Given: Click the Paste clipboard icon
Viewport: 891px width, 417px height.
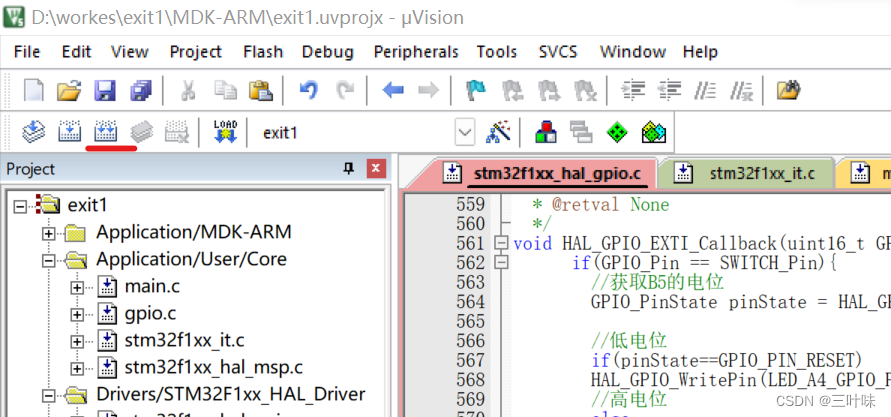Looking at the screenshot, I should (261, 90).
